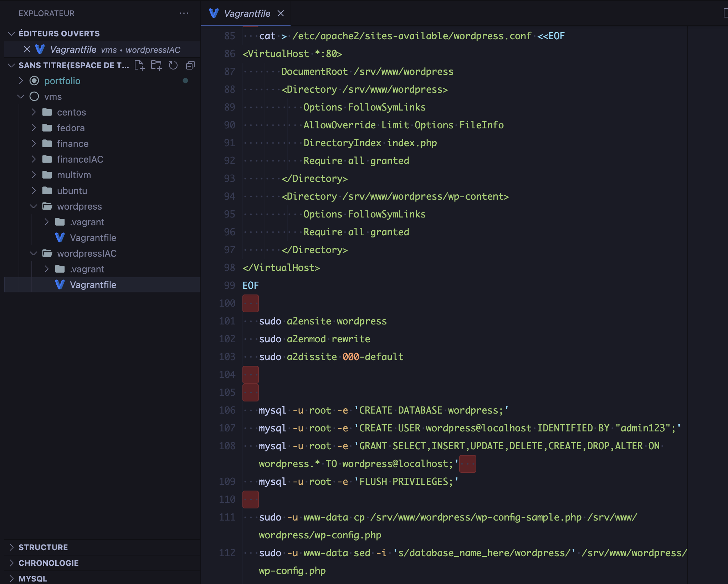Image resolution: width=728 pixels, height=584 pixels.
Task: Expand the multivm folder chevron
Action: click(34, 175)
